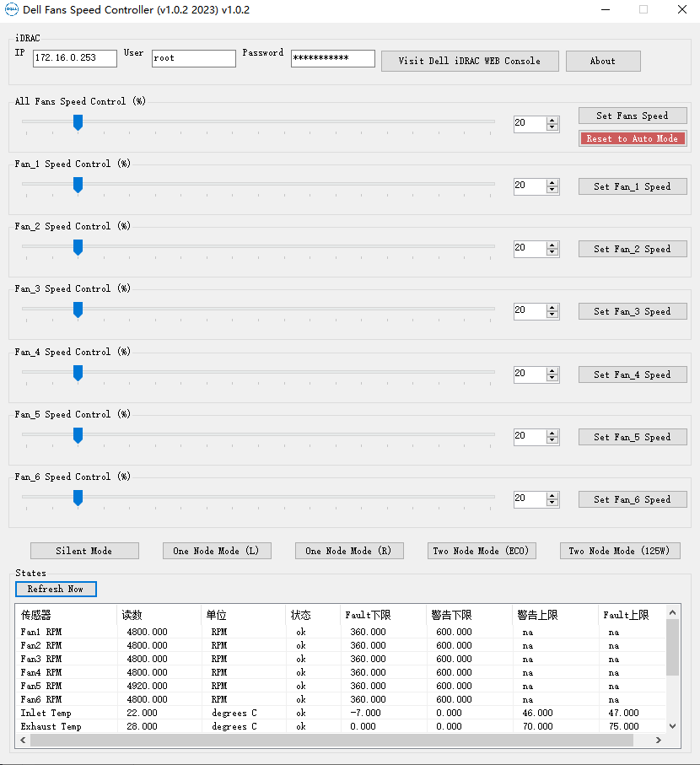Click the iDRAC IP address field
700x765 pixels.
74,58
